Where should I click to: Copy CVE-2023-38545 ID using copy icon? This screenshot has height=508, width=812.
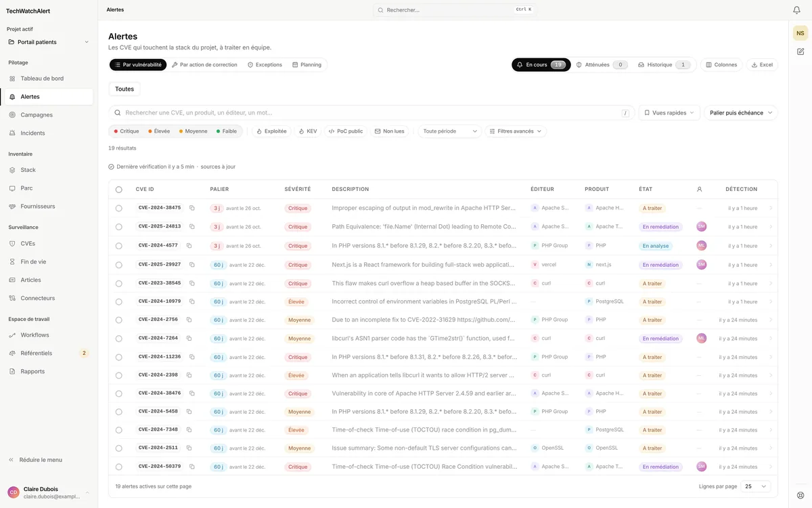[192, 283]
